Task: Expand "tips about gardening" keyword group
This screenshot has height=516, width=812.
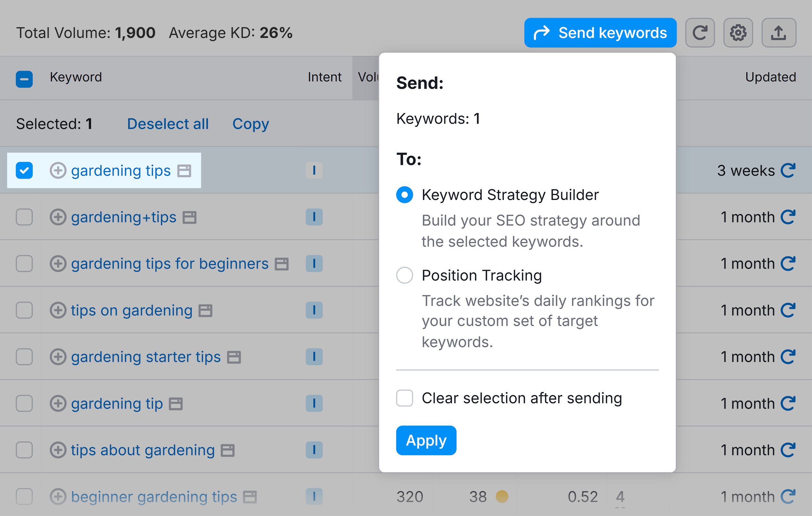Action: click(x=58, y=450)
